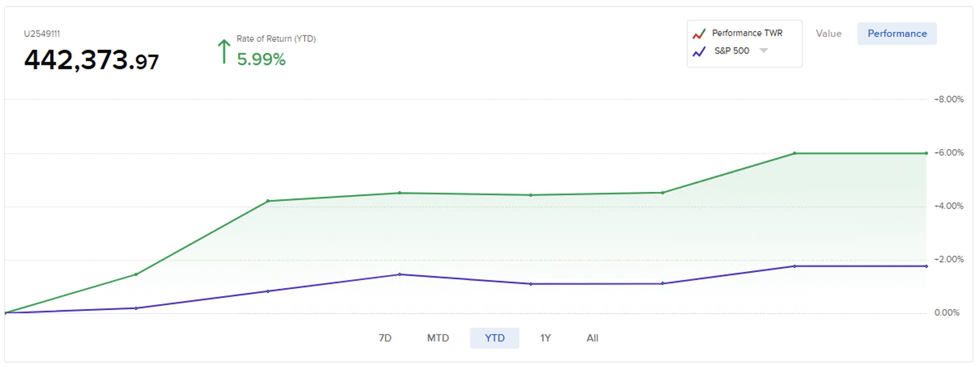Expand the S&P 500 benchmark dropdown arrow
980x367 pixels.
click(x=763, y=51)
